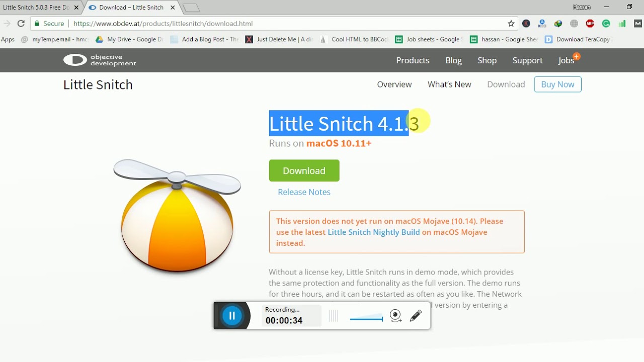644x362 pixels.
Task: Open the recorder's pencil annotation tool
Action: (x=416, y=316)
